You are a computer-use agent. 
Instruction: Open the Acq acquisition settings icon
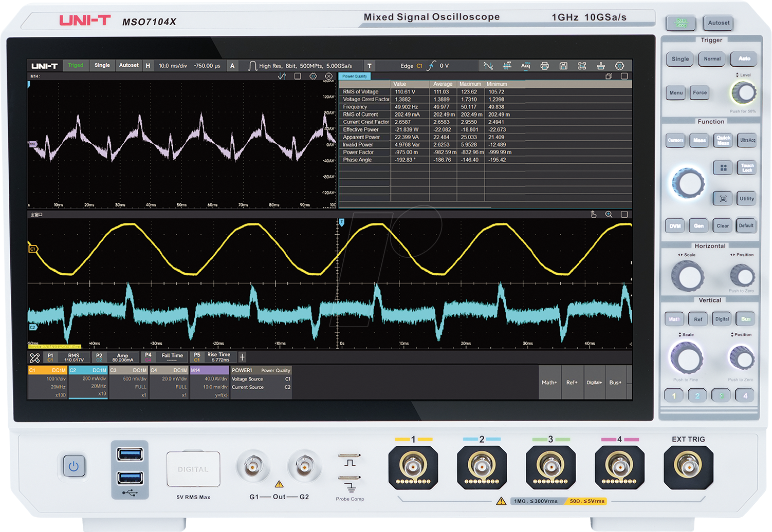(526, 66)
